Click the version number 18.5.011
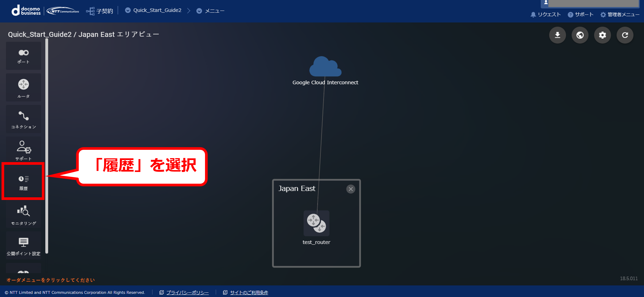 (628, 278)
